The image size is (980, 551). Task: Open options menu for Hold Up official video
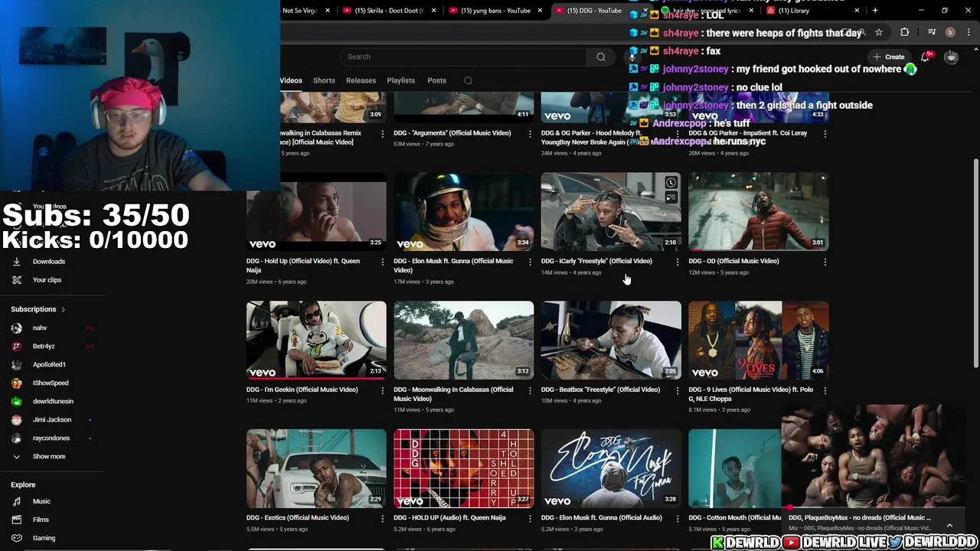[x=383, y=262]
